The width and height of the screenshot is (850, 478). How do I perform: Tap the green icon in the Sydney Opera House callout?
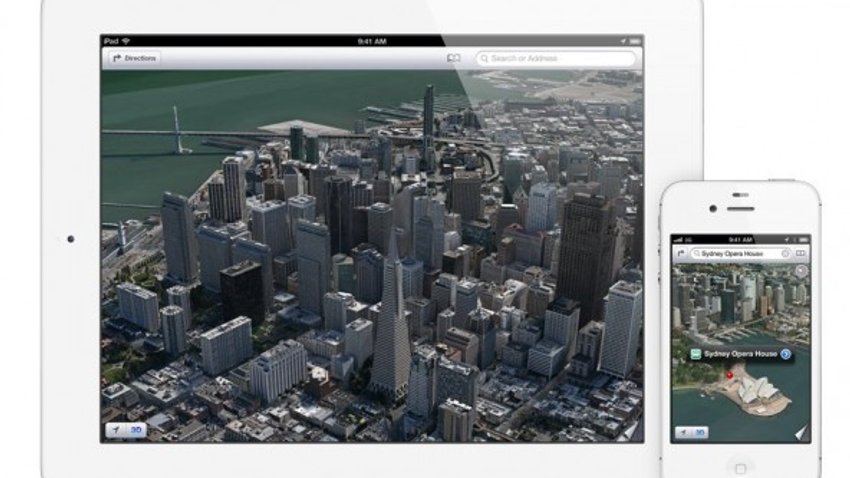pos(696,354)
